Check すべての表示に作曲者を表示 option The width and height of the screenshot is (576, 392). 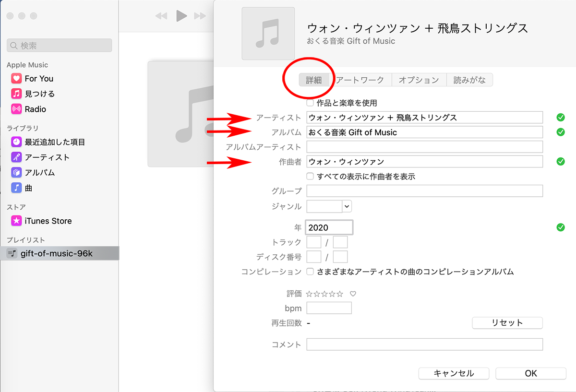310,177
